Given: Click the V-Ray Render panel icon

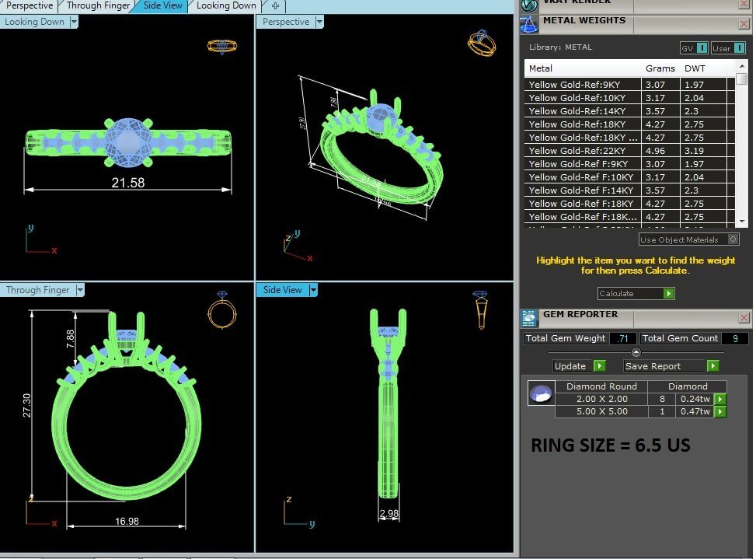Looking at the screenshot, I should point(530,4).
